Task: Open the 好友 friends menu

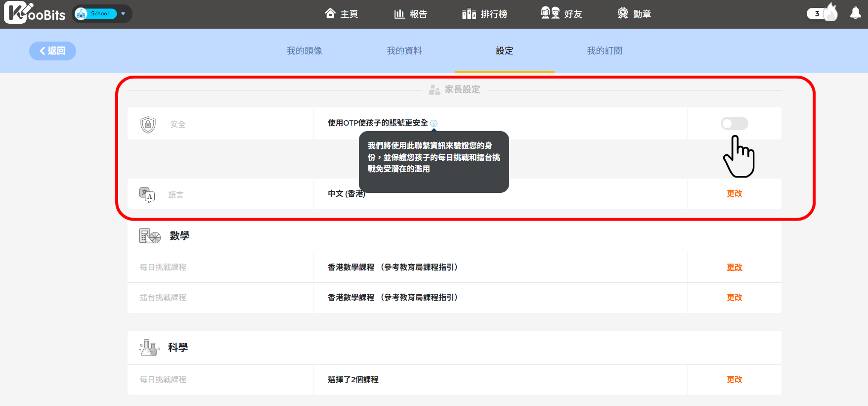Action: [x=561, y=14]
